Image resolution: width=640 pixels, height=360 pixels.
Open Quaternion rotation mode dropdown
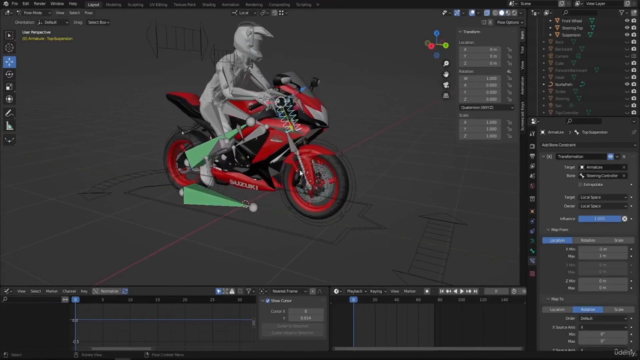coord(487,108)
